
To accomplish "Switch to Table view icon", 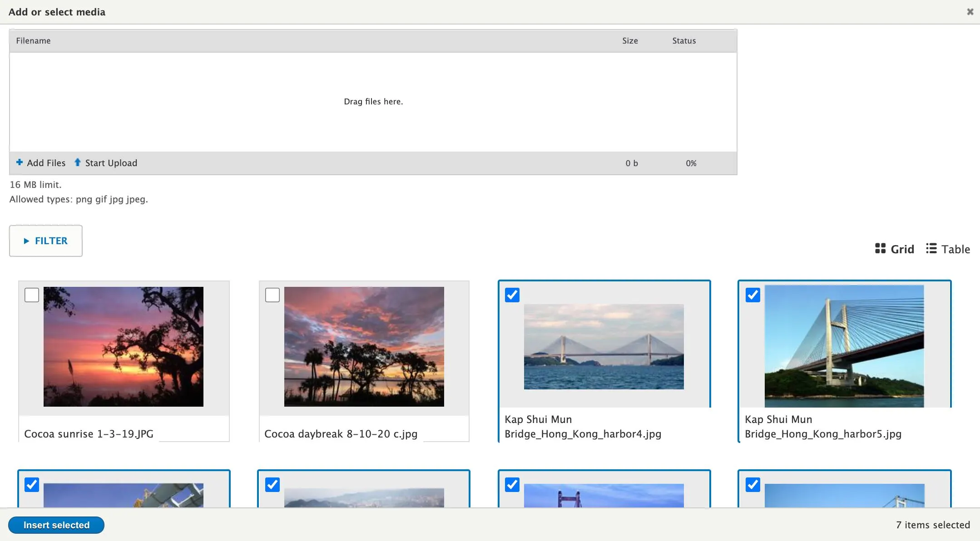I will click(931, 249).
